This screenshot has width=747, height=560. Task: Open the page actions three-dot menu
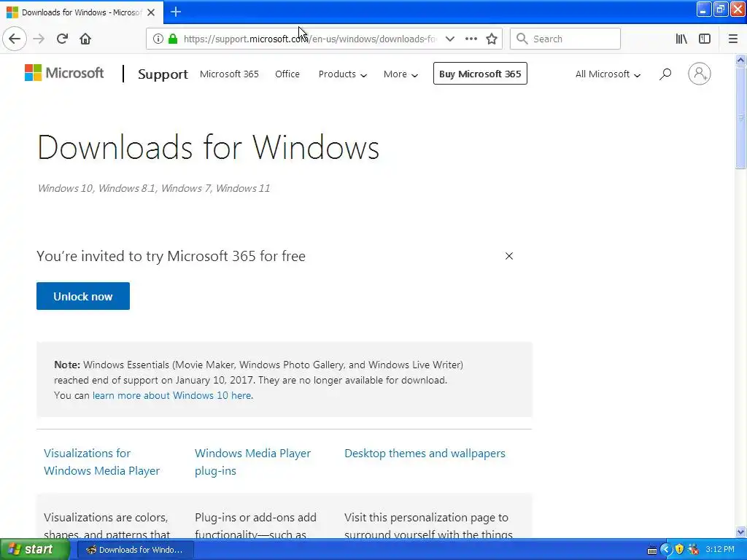coord(471,39)
